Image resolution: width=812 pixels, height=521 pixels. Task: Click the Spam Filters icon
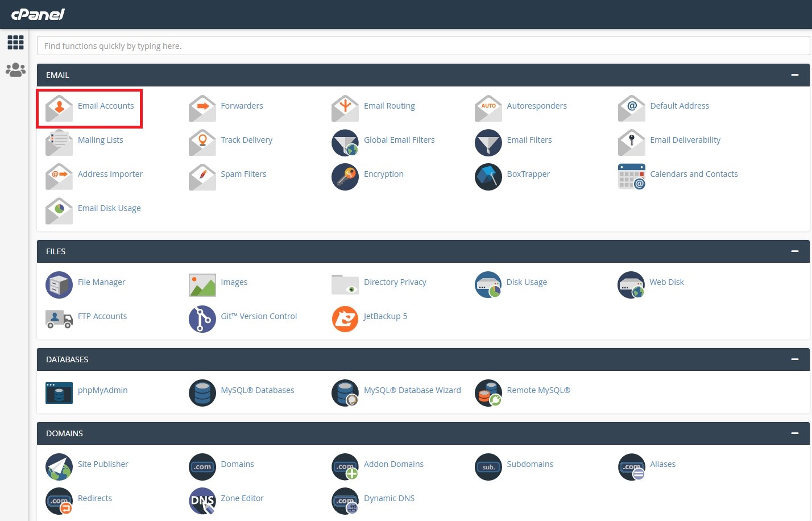pos(202,176)
